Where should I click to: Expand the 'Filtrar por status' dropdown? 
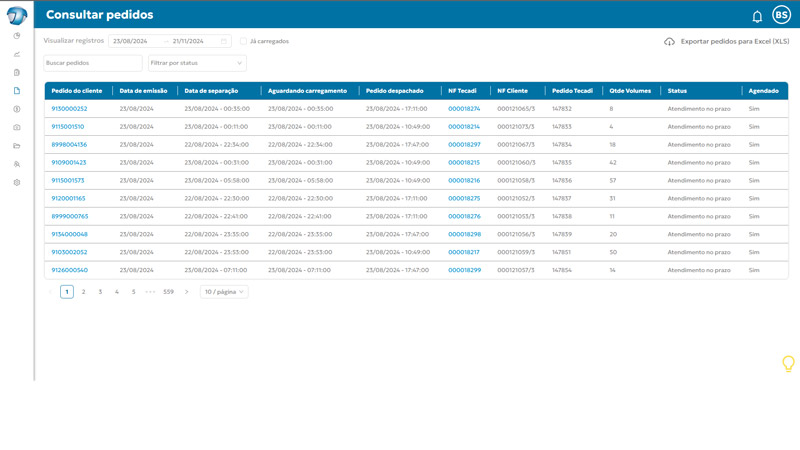point(197,63)
